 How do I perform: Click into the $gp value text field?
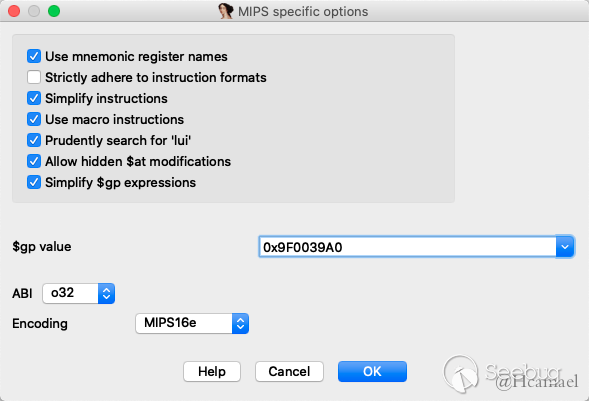click(408, 247)
